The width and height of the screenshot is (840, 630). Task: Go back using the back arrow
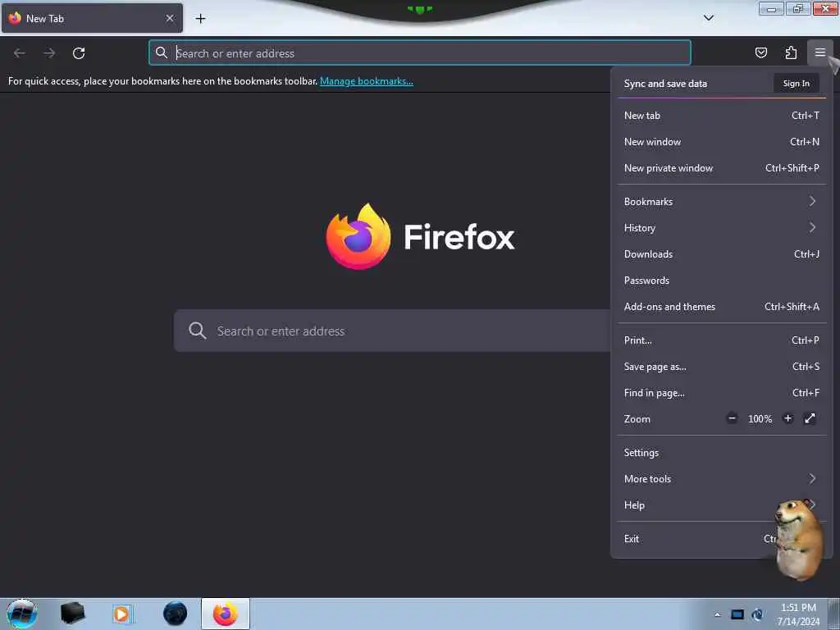pyautogui.click(x=20, y=53)
